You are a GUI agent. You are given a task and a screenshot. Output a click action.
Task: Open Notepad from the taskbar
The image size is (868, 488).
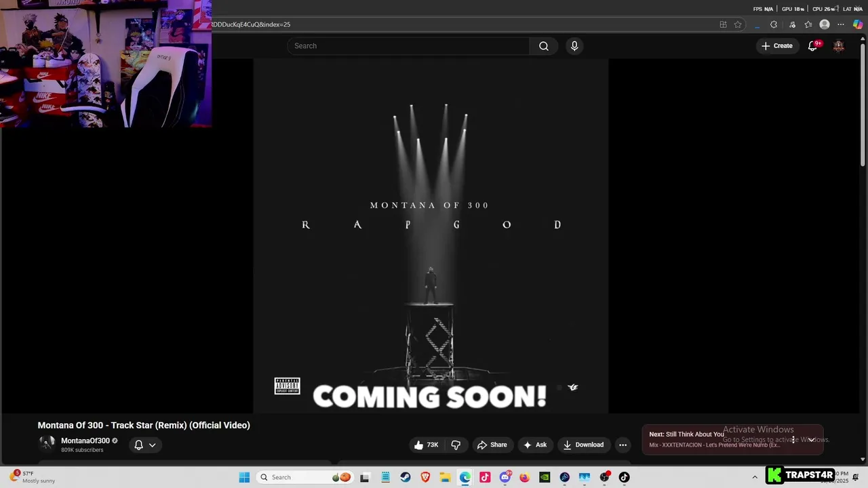pos(385,477)
